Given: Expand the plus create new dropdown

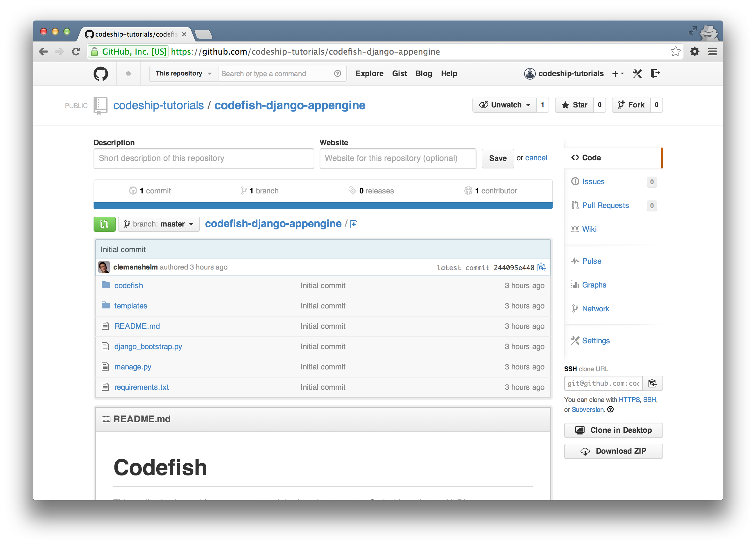Looking at the screenshot, I should (618, 73).
